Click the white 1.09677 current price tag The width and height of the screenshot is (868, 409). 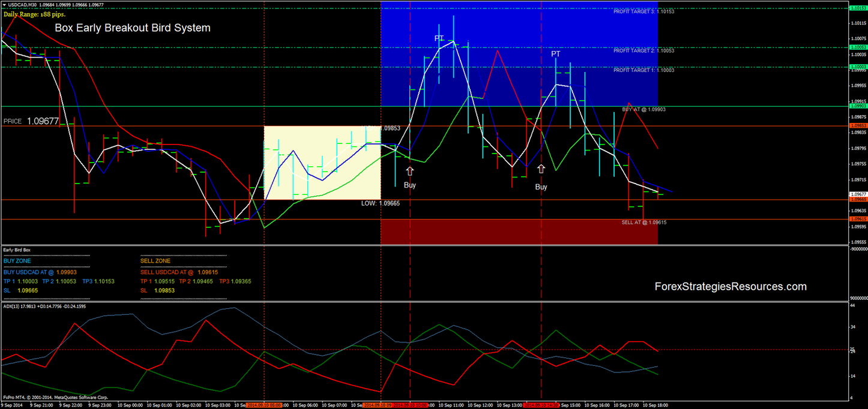[857, 194]
